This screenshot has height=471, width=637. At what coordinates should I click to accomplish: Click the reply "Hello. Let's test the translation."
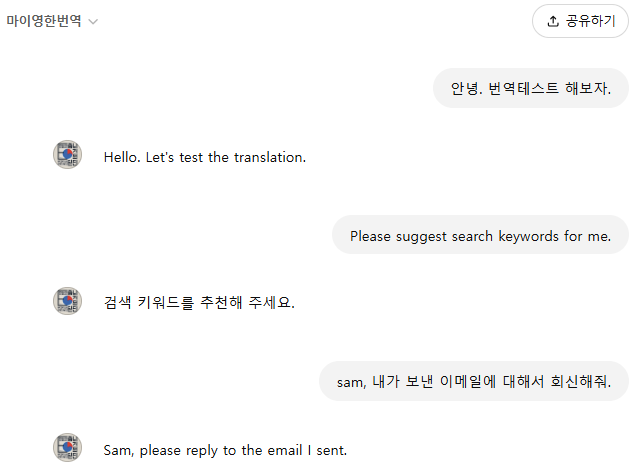[204, 157]
